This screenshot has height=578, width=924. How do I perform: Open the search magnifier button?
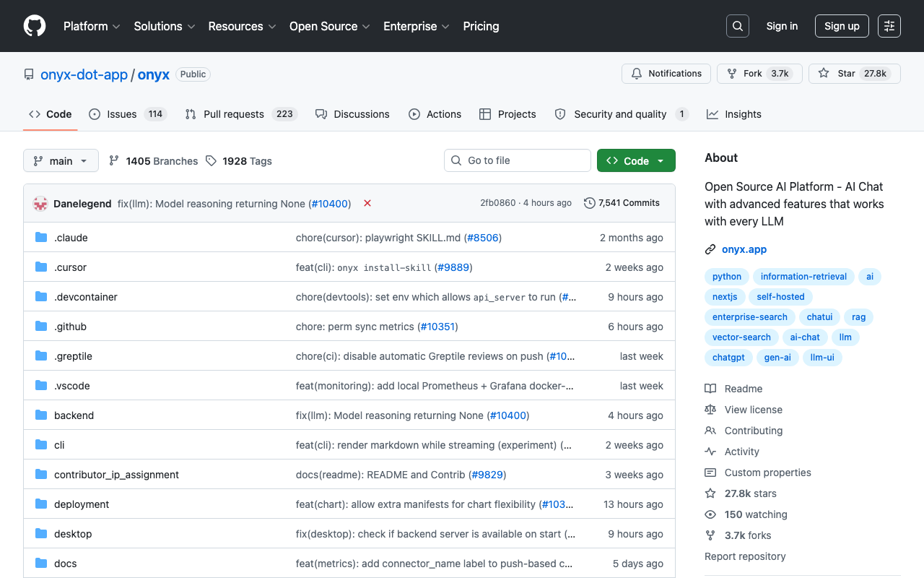click(x=738, y=26)
